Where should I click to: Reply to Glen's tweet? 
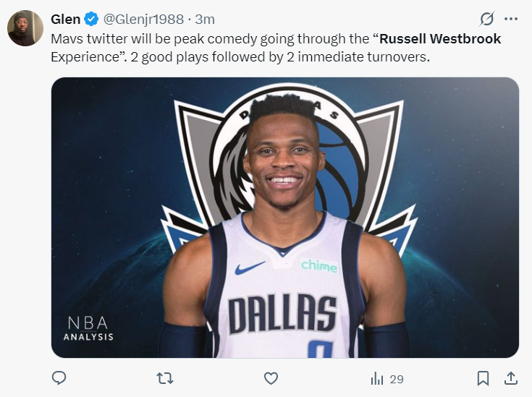(x=59, y=378)
